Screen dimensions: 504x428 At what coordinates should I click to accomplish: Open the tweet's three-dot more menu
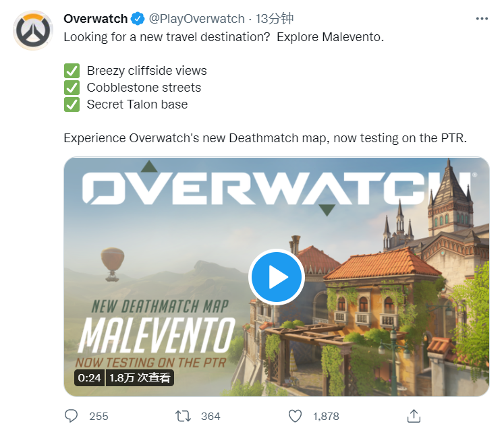click(482, 19)
